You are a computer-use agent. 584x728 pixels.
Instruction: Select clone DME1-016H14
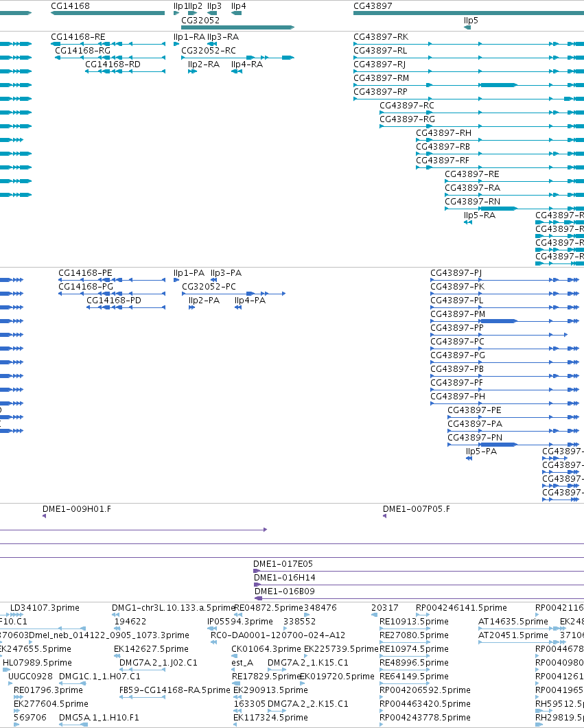coord(285,578)
